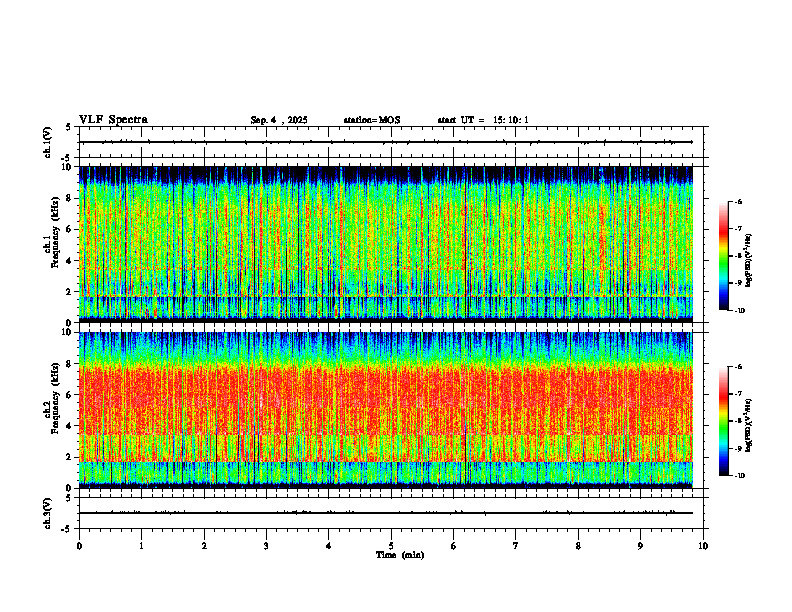Click the "station=MOS" header label
Screen dimensions: 792x612
pyautogui.click(x=372, y=120)
